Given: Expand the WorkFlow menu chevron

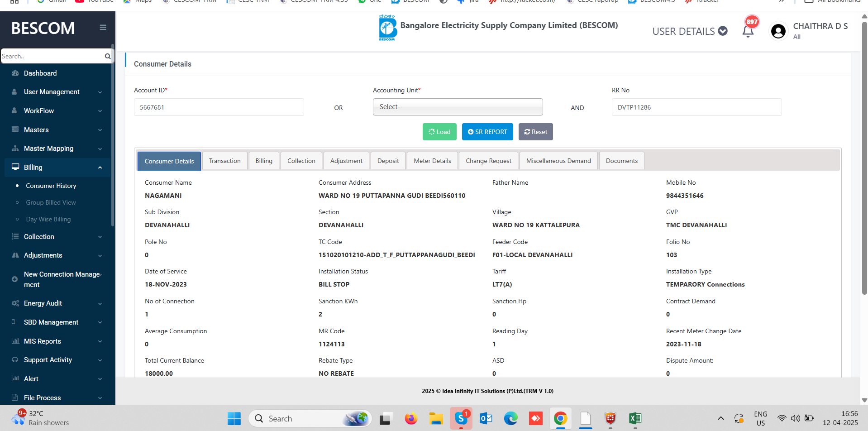Looking at the screenshot, I should (100, 111).
